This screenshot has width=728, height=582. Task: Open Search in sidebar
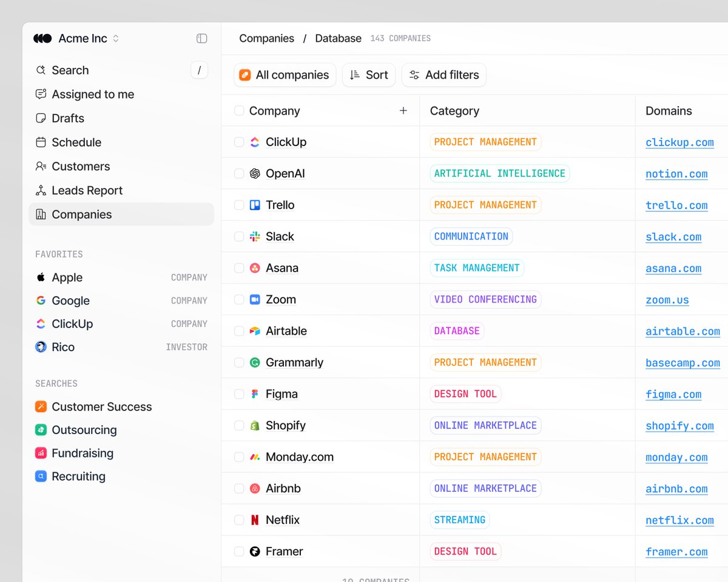pos(121,70)
